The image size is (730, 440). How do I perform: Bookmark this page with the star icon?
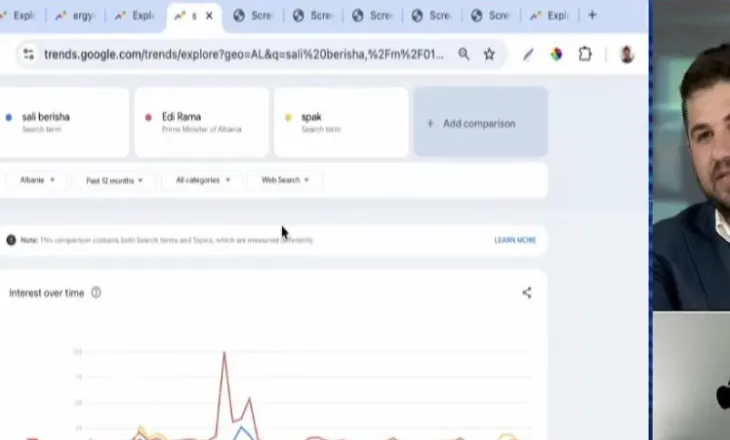pyautogui.click(x=489, y=54)
